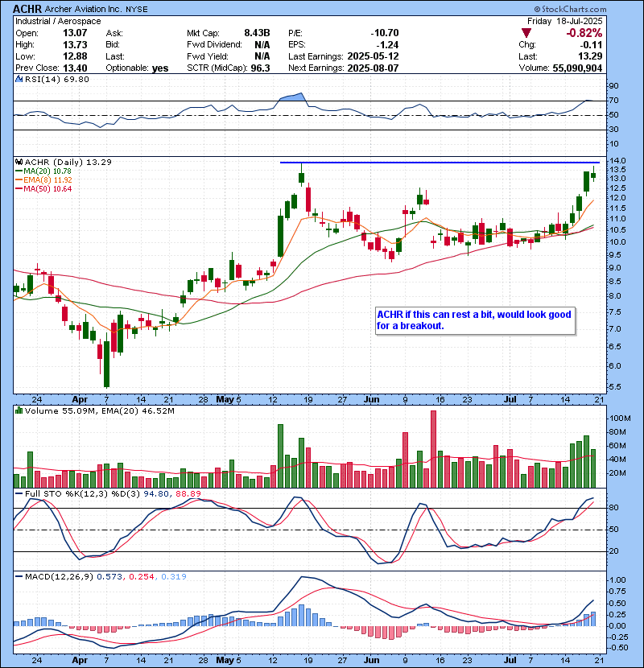Screen dimensions: 644x668
Task: Click the RSI indicator icon next to RSI(14)
Action: 19,79
